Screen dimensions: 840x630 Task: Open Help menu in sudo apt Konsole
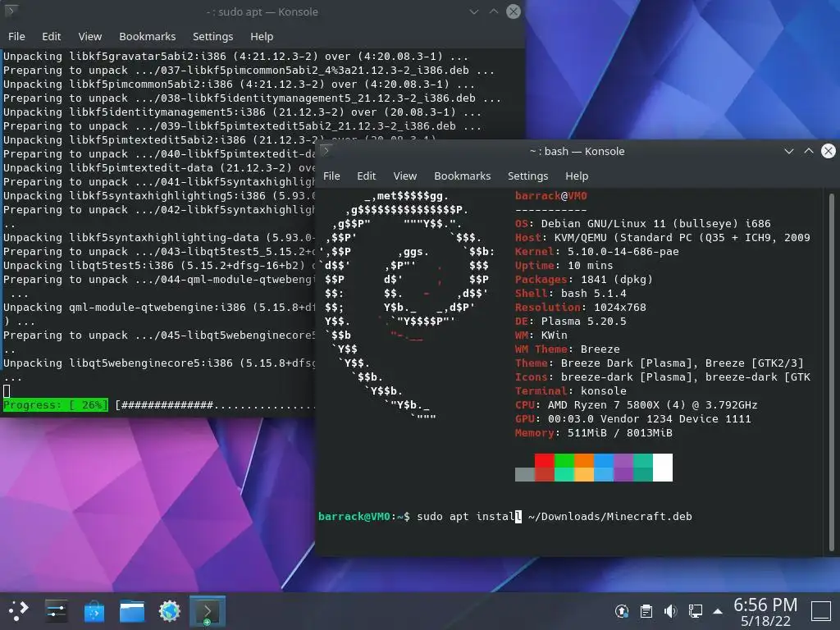point(262,36)
